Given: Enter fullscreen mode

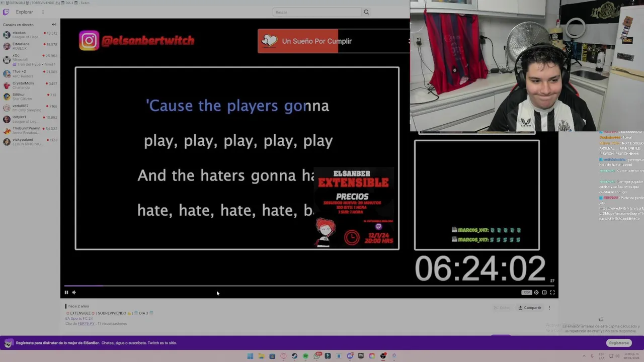Looking at the screenshot, I should 552,292.
